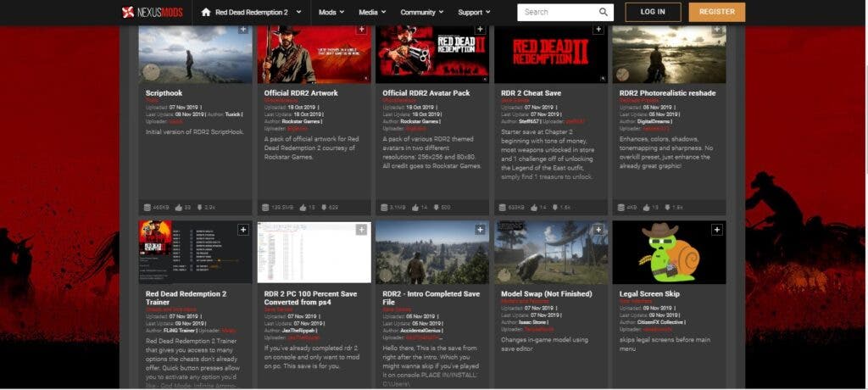The height and width of the screenshot is (390, 868).
Task: Click the Model Swap animal thumbnail
Action: tap(551, 252)
